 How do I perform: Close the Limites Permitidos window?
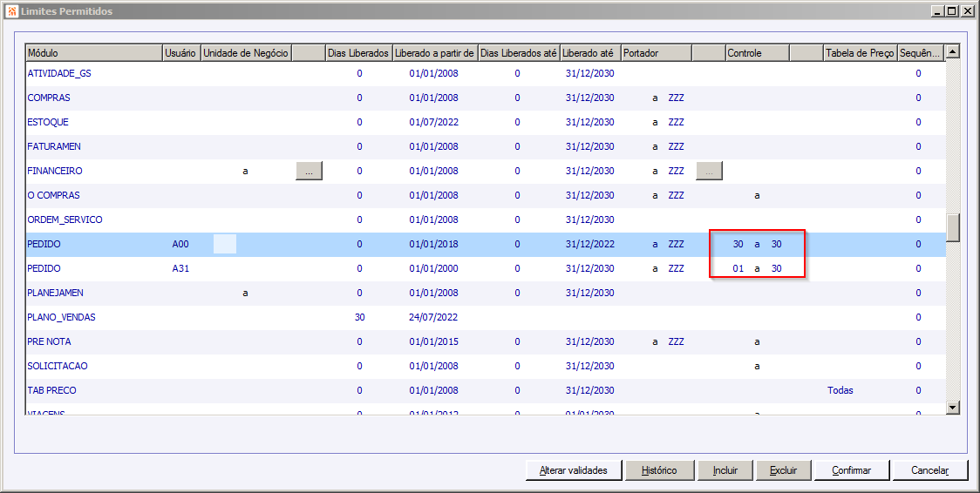click(966, 10)
